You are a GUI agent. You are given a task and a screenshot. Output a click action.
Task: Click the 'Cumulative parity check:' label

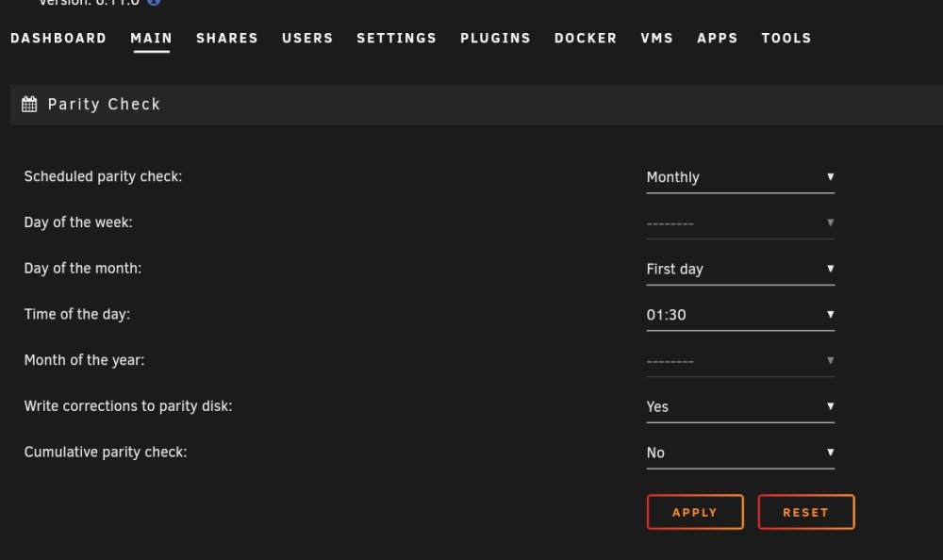(106, 453)
